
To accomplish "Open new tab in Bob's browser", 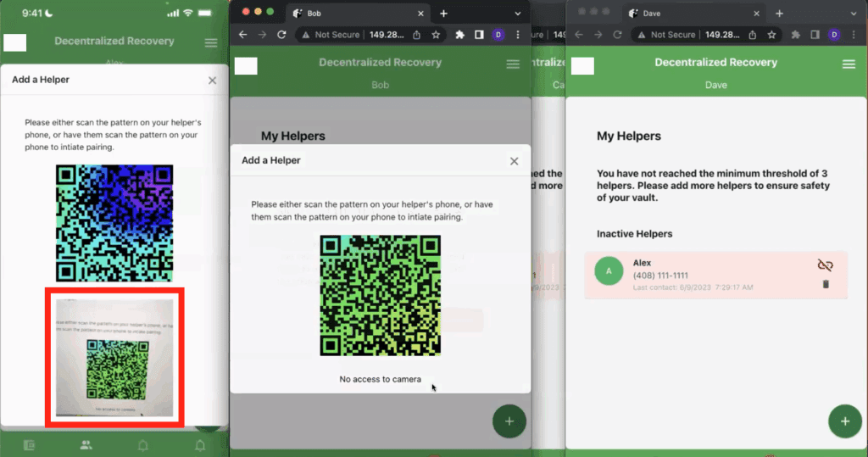I will [443, 14].
